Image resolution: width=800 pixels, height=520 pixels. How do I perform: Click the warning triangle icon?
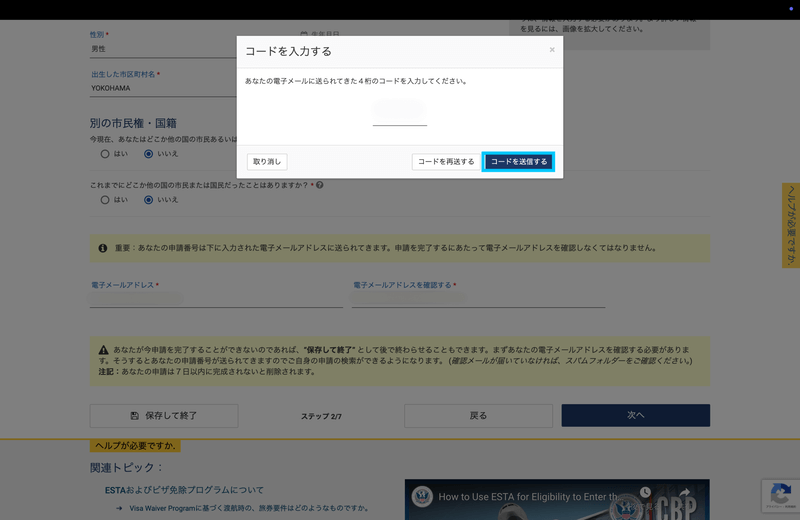104,350
